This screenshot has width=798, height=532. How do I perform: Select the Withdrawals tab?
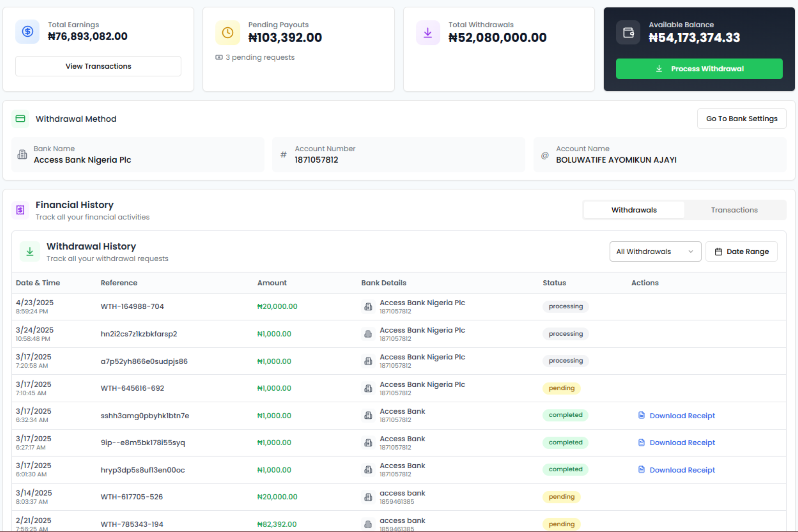(x=634, y=210)
